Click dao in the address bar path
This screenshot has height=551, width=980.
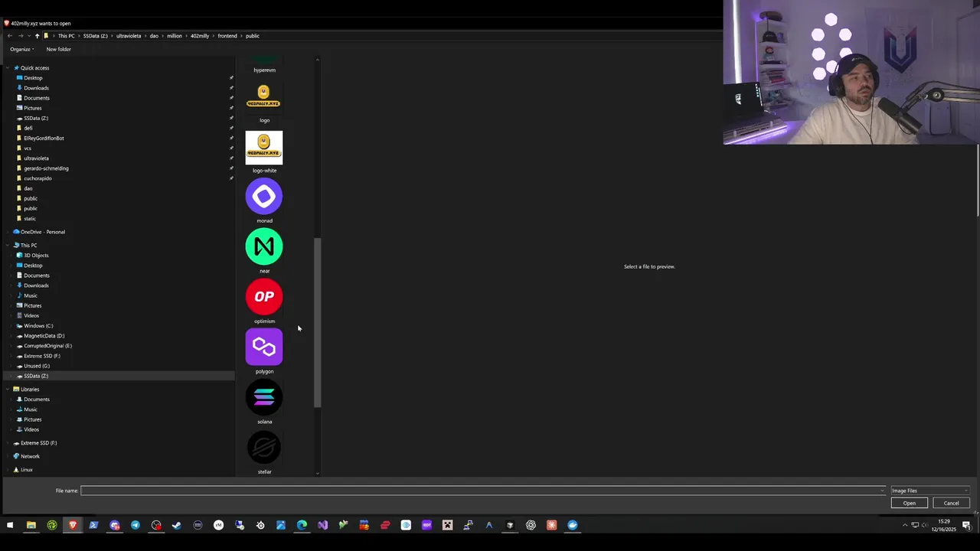[x=154, y=36]
